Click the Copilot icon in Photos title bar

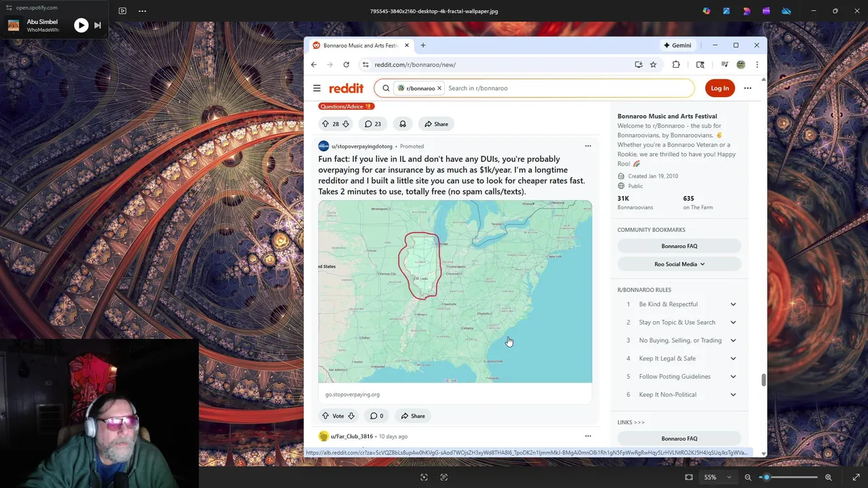pyautogui.click(x=707, y=11)
